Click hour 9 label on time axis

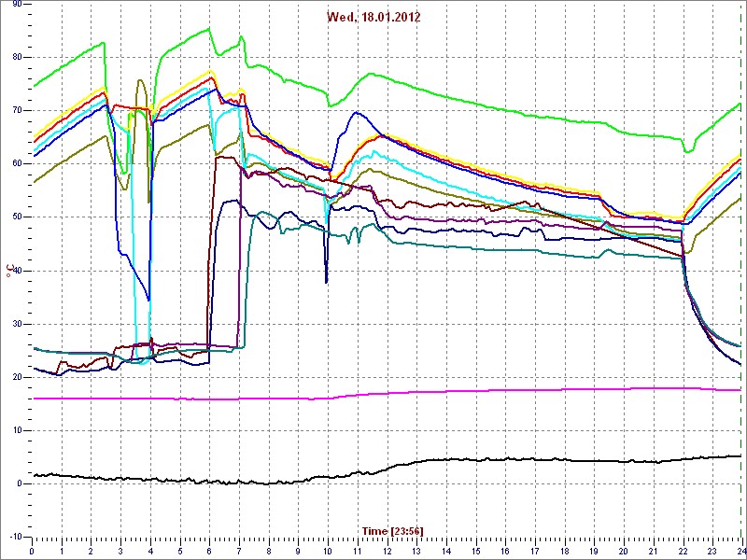(298, 551)
